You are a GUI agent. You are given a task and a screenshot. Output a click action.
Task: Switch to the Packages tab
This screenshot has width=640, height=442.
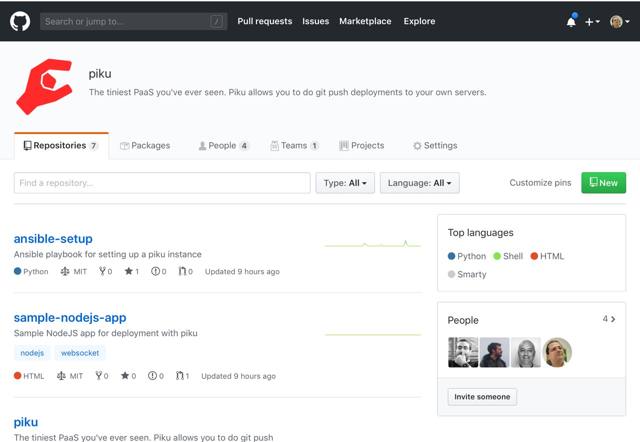pyautogui.click(x=145, y=145)
